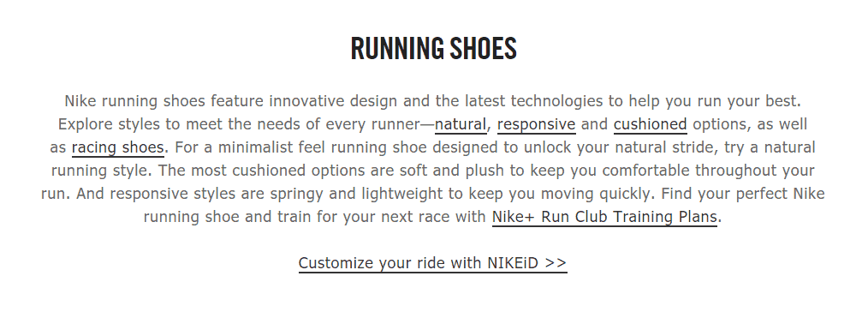Follow the responsive shoes link
This screenshot has height=324, width=868.
click(537, 124)
